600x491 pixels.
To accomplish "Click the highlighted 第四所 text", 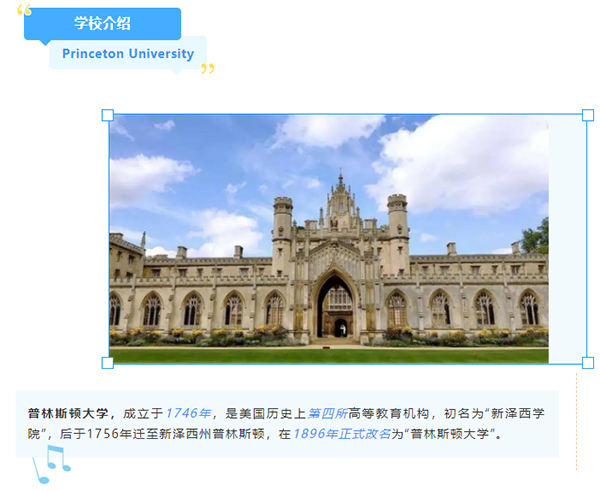I will tap(328, 414).
